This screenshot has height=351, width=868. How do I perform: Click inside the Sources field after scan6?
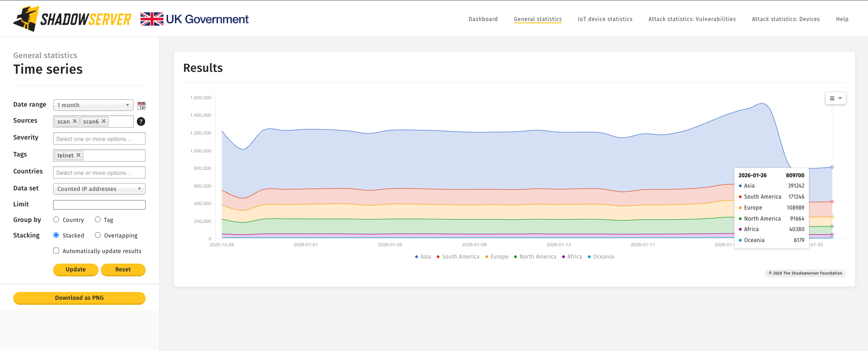click(120, 121)
